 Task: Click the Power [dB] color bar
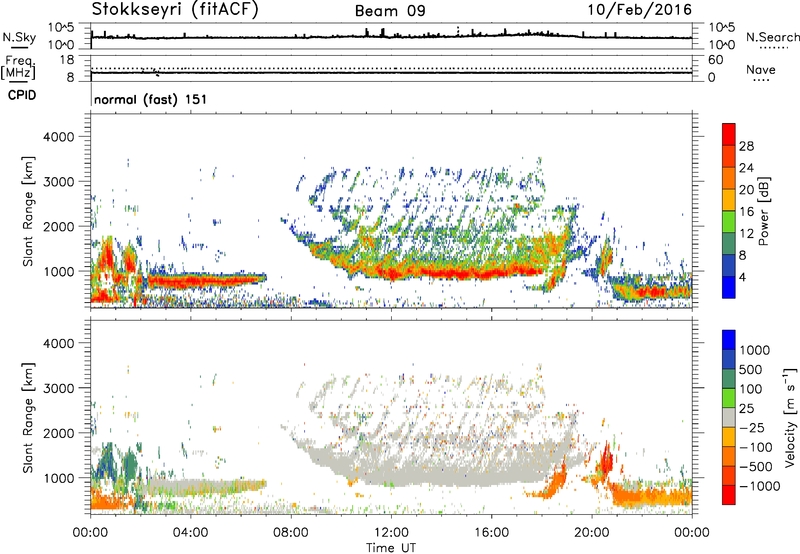729,211
